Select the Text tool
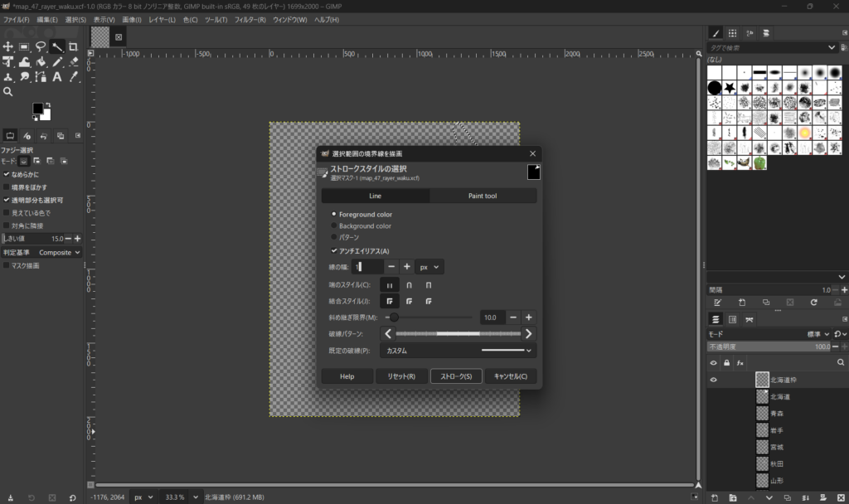The height and width of the screenshot is (504, 849). [x=57, y=77]
